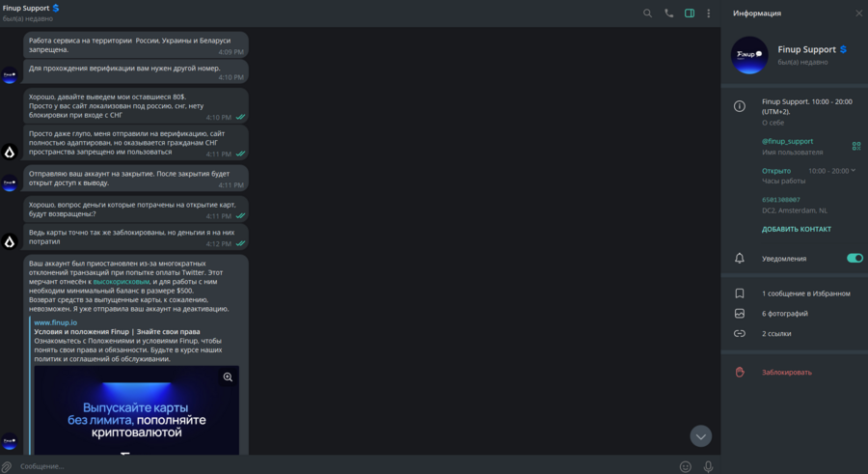Open the www.finup.io link
The image size is (868, 474).
click(x=55, y=322)
